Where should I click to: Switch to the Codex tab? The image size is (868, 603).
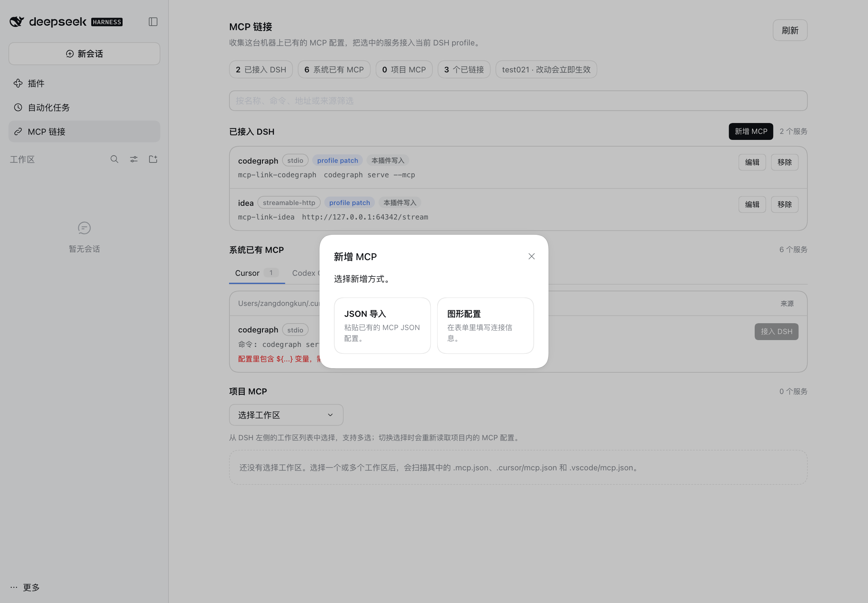305,273
